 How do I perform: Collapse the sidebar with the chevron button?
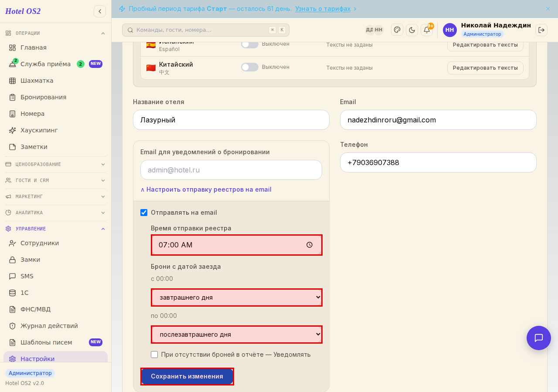(100, 11)
